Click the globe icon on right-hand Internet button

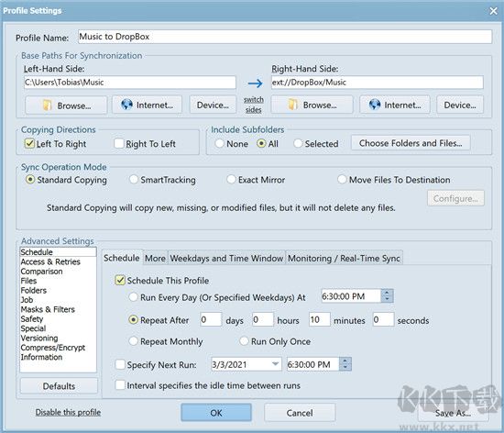point(375,105)
